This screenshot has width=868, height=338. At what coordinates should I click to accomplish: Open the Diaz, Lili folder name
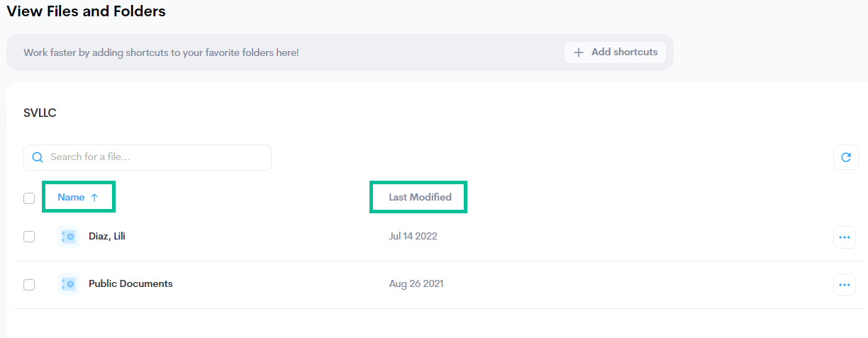pyautogui.click(x=107, y=236)
